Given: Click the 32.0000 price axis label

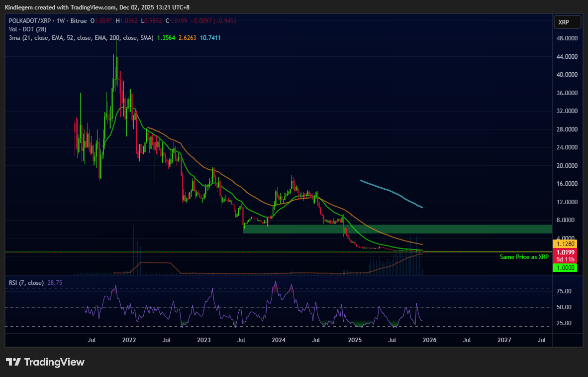Looking at the screenshot, I should click(567, 111).
